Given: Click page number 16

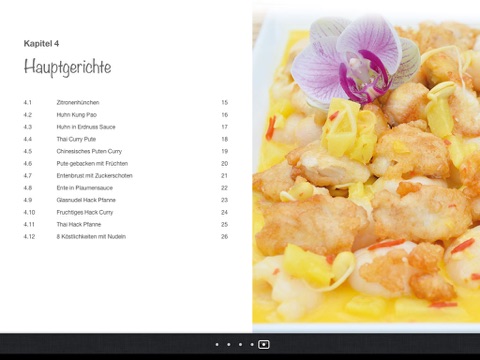Looking at the screenshot, I should point(225,115).
